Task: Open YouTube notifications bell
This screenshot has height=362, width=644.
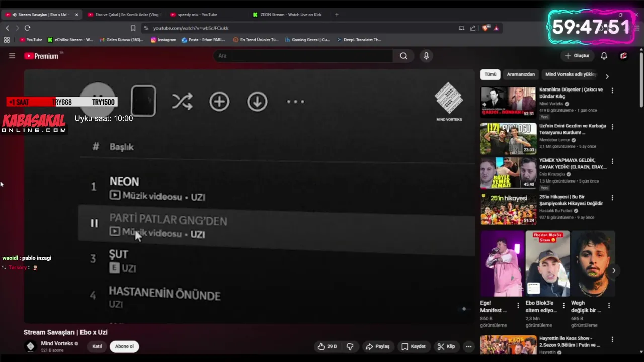Action: [604, 56]
